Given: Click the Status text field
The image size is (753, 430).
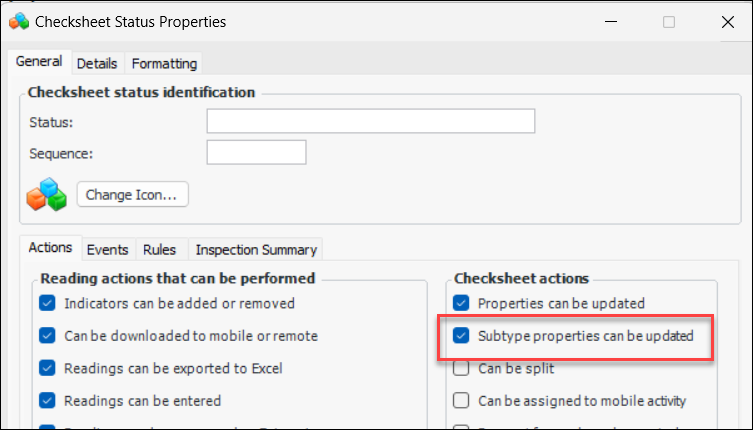Looking at the screenshot, I should tap(370, 121).
